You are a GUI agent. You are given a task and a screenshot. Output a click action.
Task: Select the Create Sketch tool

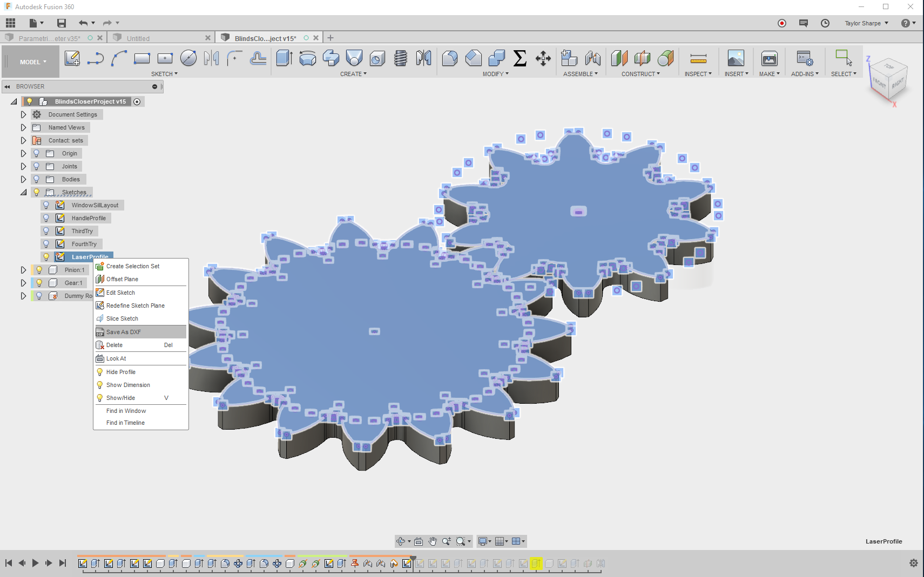pyautogui.click(x=72, y=58)
